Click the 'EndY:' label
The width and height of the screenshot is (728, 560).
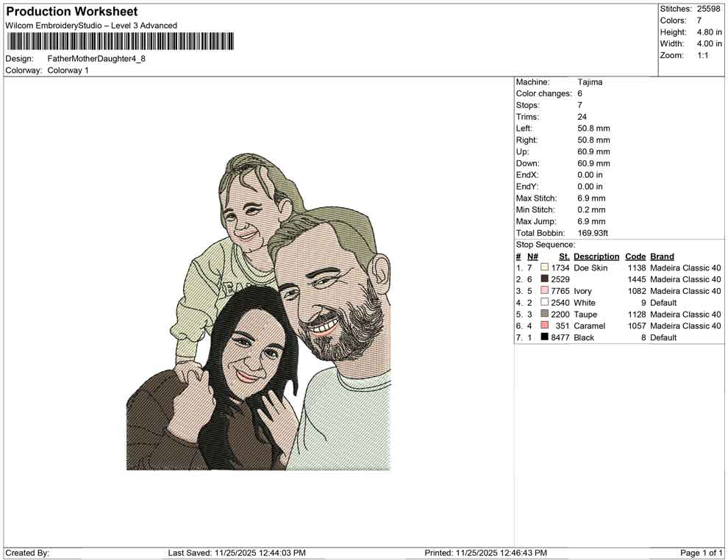pos(527,187)
